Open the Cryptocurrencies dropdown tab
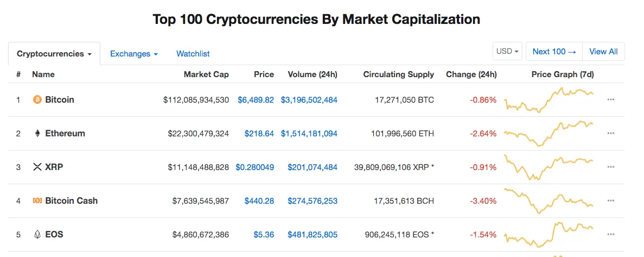This screenshot has width=644, height=257. pyautogui.click(x=54, y=54)
